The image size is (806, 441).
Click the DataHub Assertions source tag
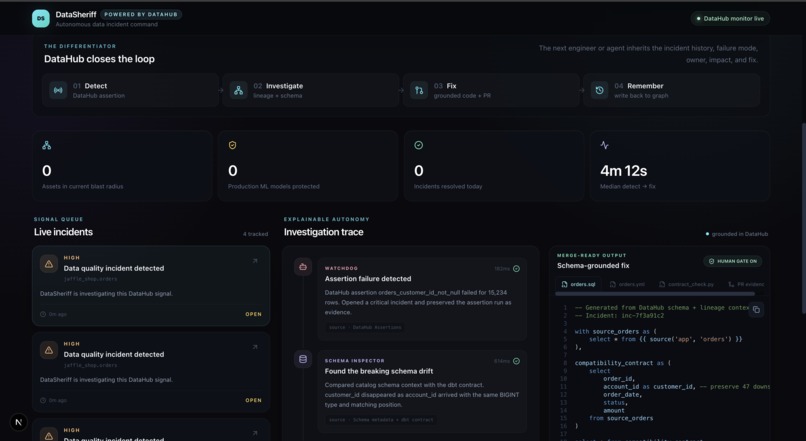click(x=365, y=327)
